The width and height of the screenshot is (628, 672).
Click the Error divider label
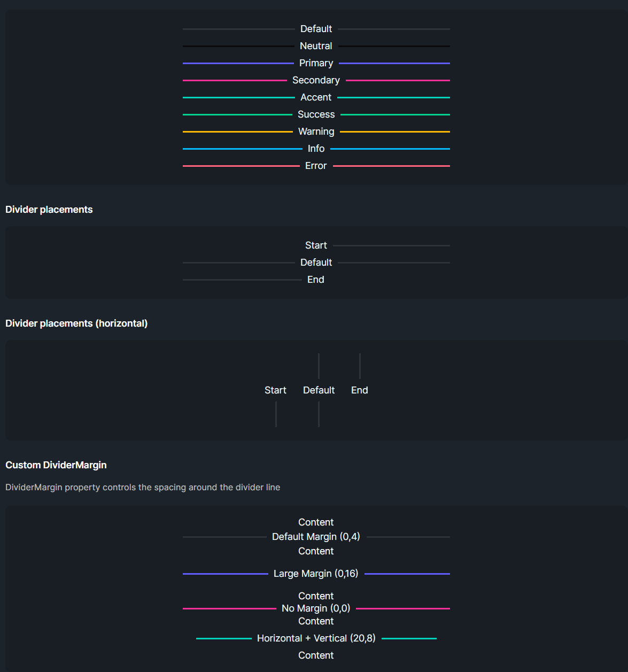[x=316, y=166]
